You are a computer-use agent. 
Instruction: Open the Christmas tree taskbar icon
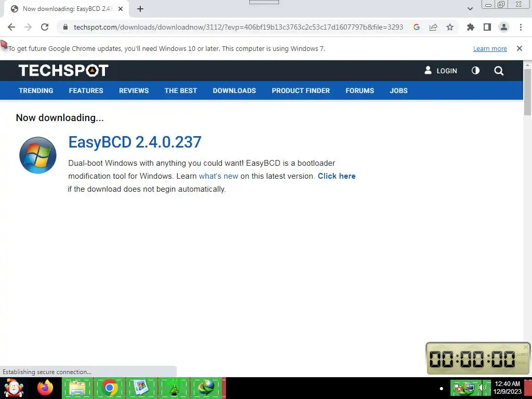tap(174, 388)
